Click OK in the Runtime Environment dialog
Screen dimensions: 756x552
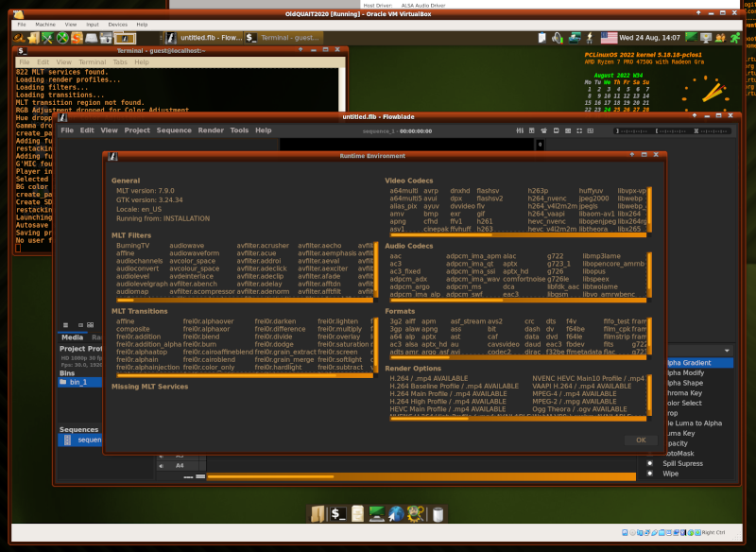click(x=641, y=440)
